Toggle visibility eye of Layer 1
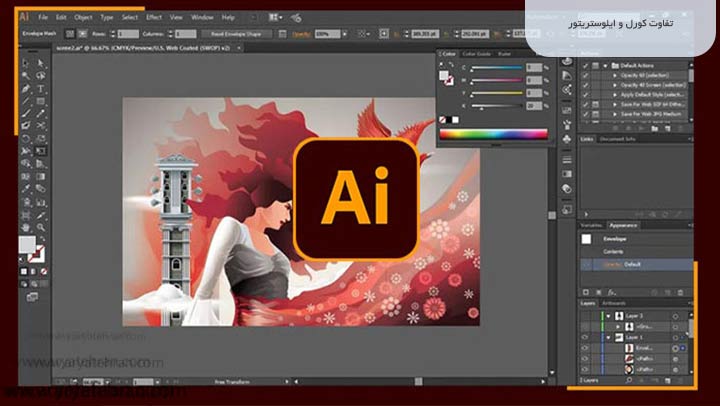This screenshot has width=720, height=406. (586, 337)
